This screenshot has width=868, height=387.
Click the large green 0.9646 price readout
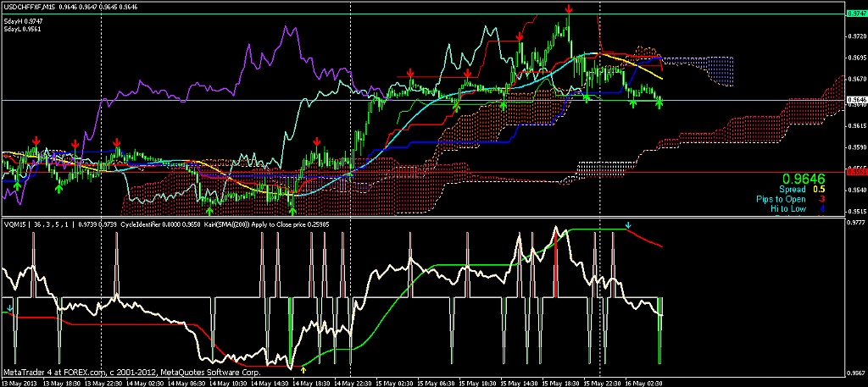pyautogui.click(x=804, y=180)
